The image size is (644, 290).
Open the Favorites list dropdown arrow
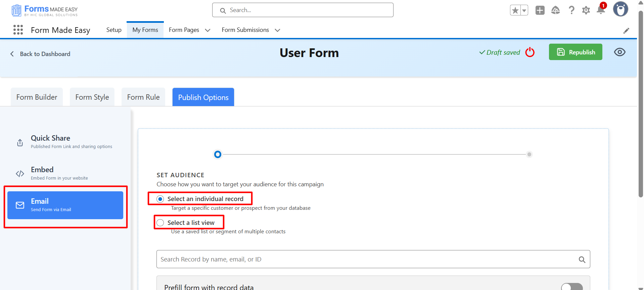click(x=524, y=10)
